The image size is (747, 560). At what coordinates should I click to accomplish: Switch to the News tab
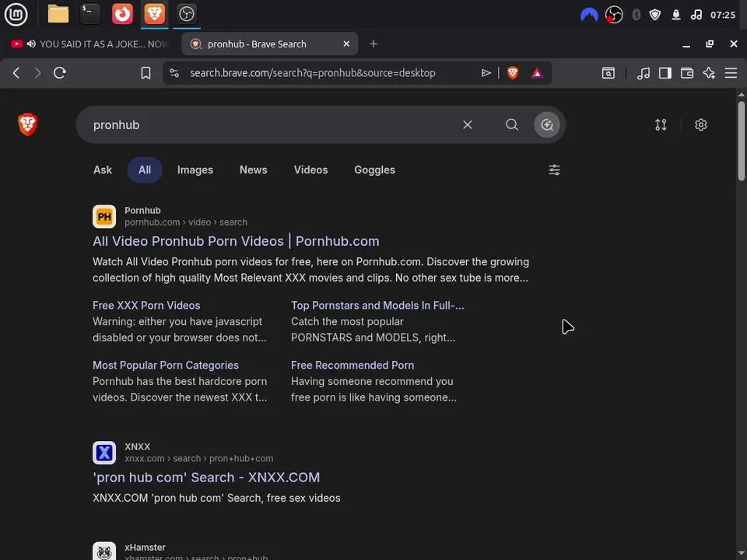click(x=254, y=170)
